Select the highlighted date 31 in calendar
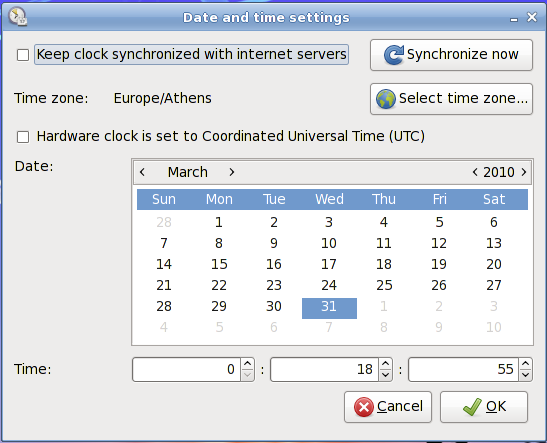The height and width of the screenshot is (443, 547). coord(329,308)
